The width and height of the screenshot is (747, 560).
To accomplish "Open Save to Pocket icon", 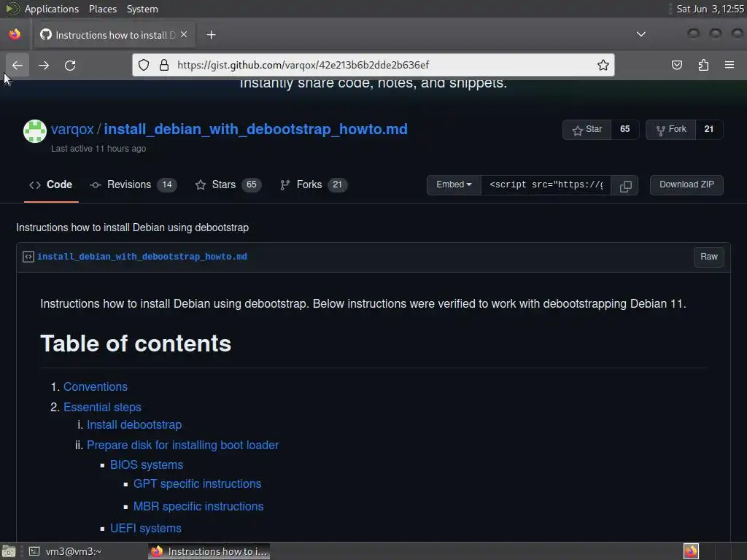I will [x=676, y=65].
